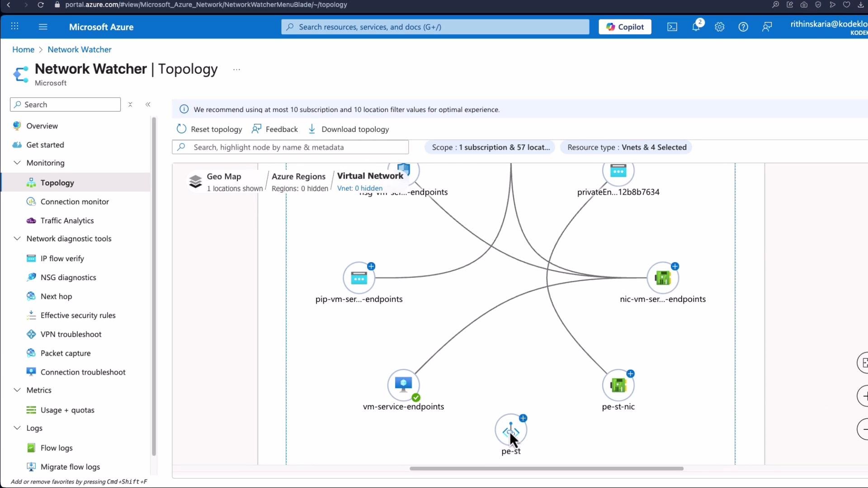
Task: Open Overview in the sidebar
Action: 42,126
